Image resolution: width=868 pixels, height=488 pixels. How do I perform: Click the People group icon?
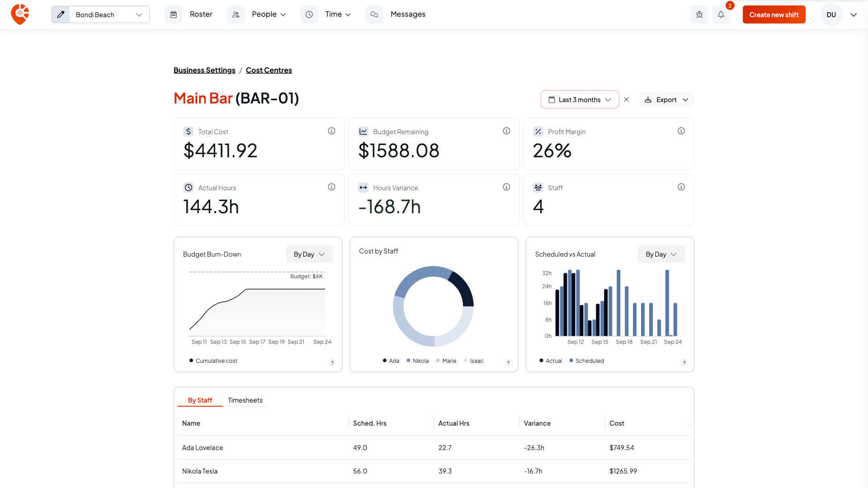(236, 14)
